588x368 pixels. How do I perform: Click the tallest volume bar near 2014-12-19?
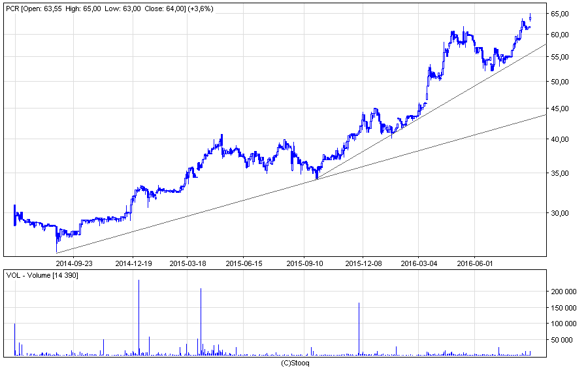(139, 318)
